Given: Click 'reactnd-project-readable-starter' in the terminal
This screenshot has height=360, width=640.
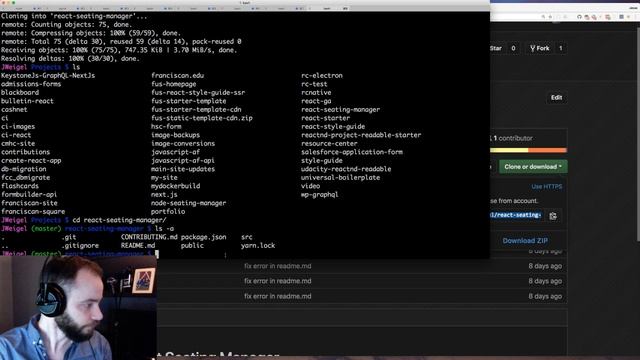Looking at the screenshot, I should coord(361,135).
